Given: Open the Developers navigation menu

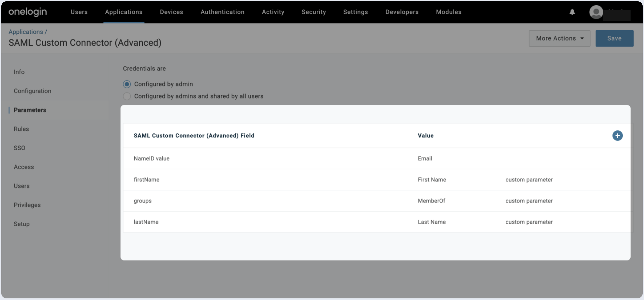Looking at the screenshot, I should (402, 12).
